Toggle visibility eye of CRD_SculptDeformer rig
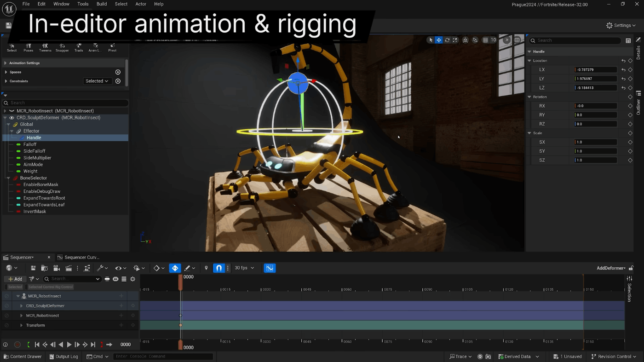Viewport: 644px width, 362px height. click(x=11, y=118)
